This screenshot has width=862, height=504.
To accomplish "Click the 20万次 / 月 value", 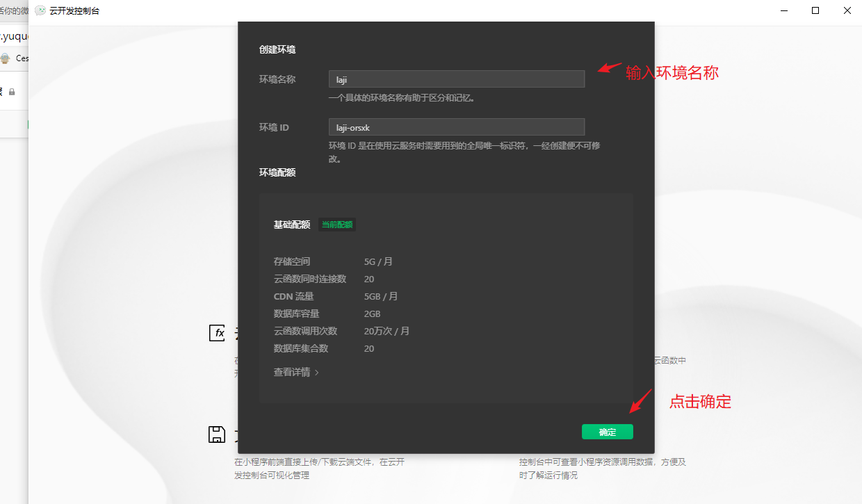I will [x=387, y=331].
